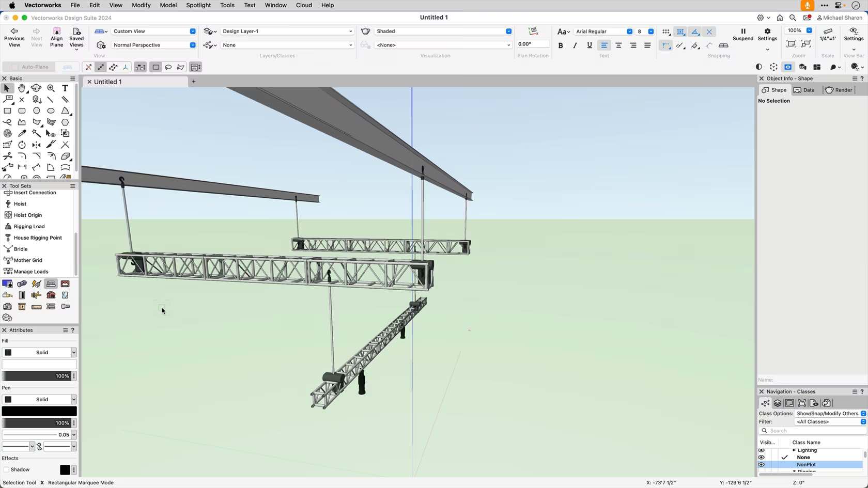
Task: Toggle visibility of the Lighting class
Action: 761,450
